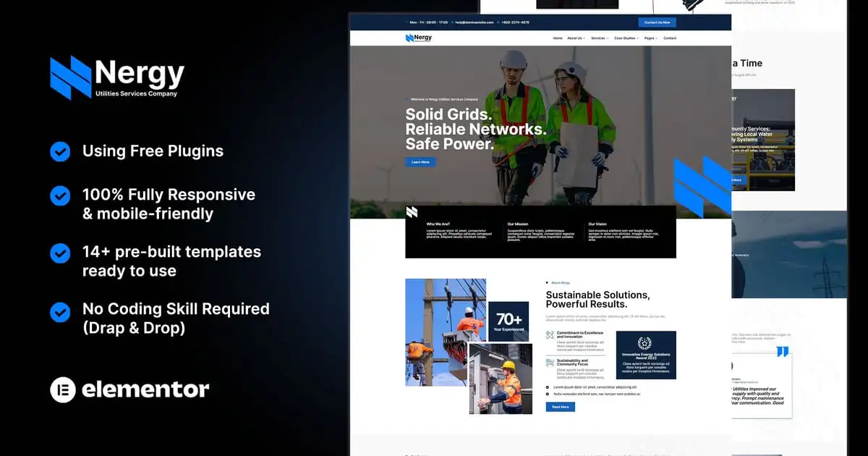The height and width of the screenshot is (456, 868).
Task: Click the phone number in the top bar
Action: click(x=515, y=22)
